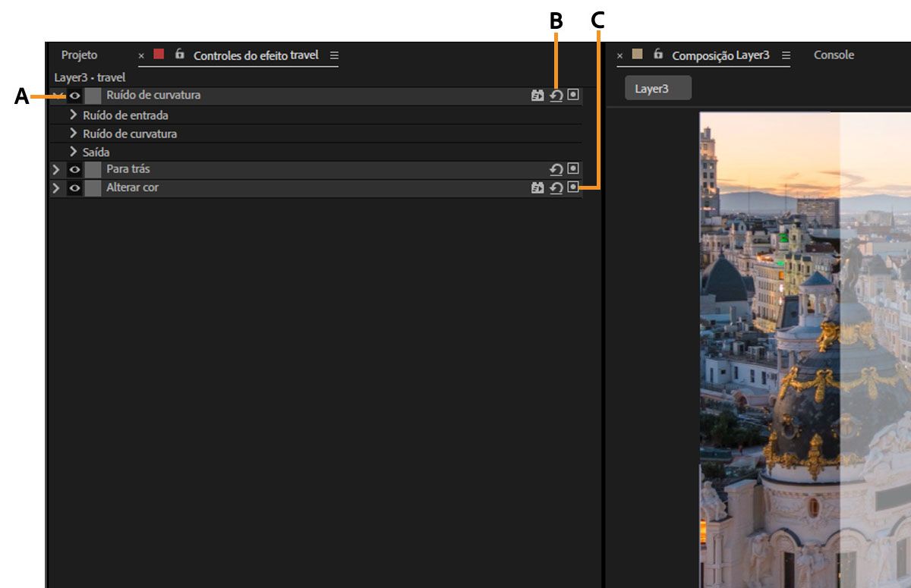Toggle lock on Controles do efeito panel

pos(179,55)
